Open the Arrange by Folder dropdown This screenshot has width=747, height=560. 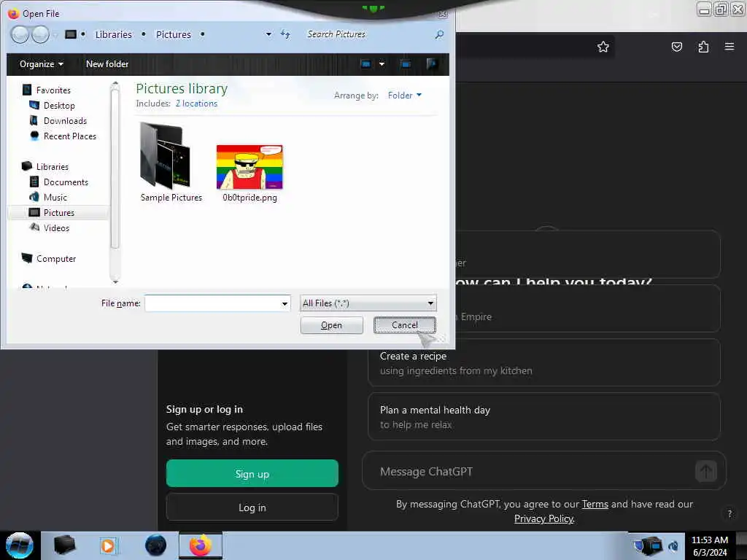(x=404, y=96)
